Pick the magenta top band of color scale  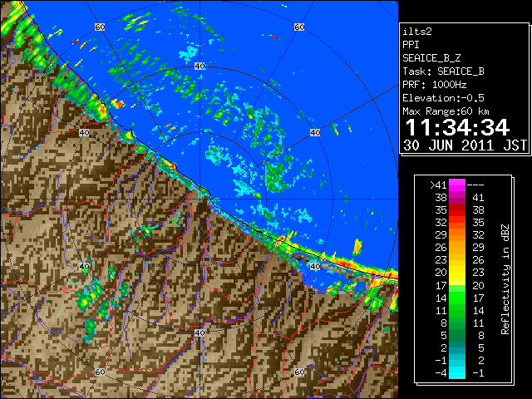pos(457,185)
